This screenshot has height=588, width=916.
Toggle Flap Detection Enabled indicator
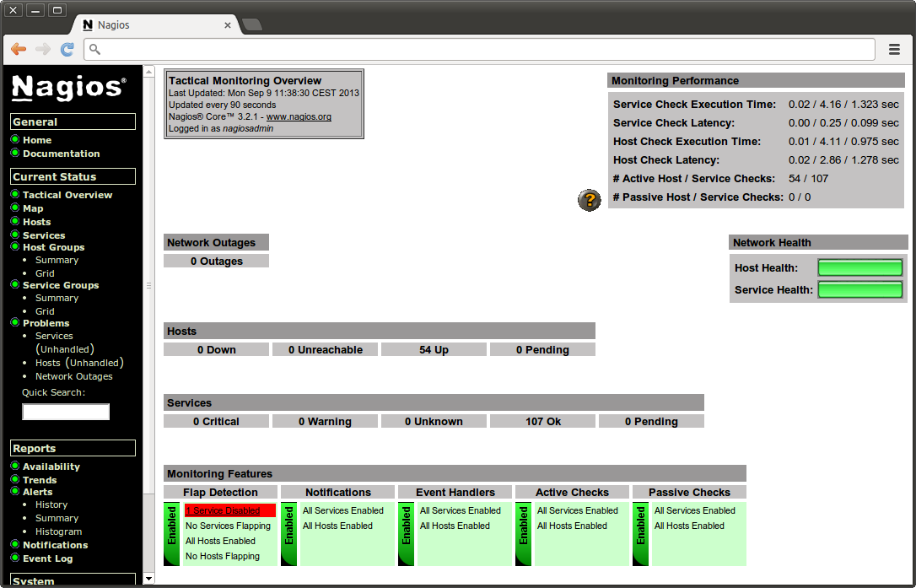(172, 534)
